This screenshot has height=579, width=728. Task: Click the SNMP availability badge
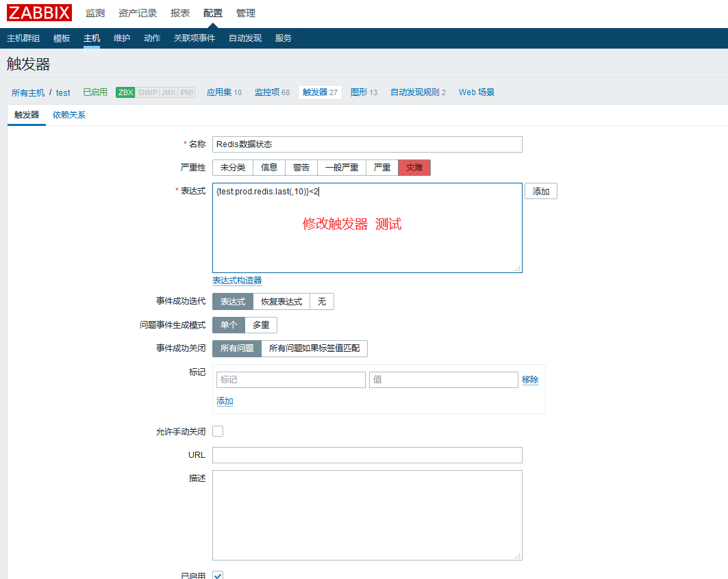[147, 92]
